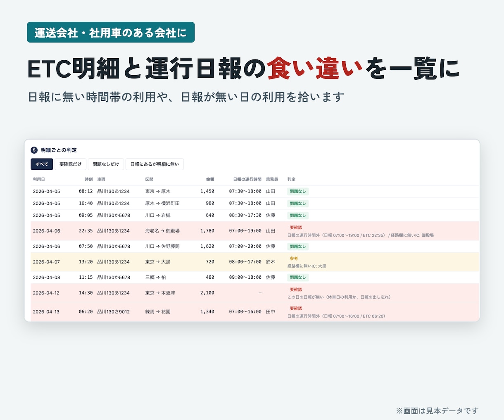The image size is (504, 420).
Task: Select route 東京 → 厚木
Action: (158, 191)
